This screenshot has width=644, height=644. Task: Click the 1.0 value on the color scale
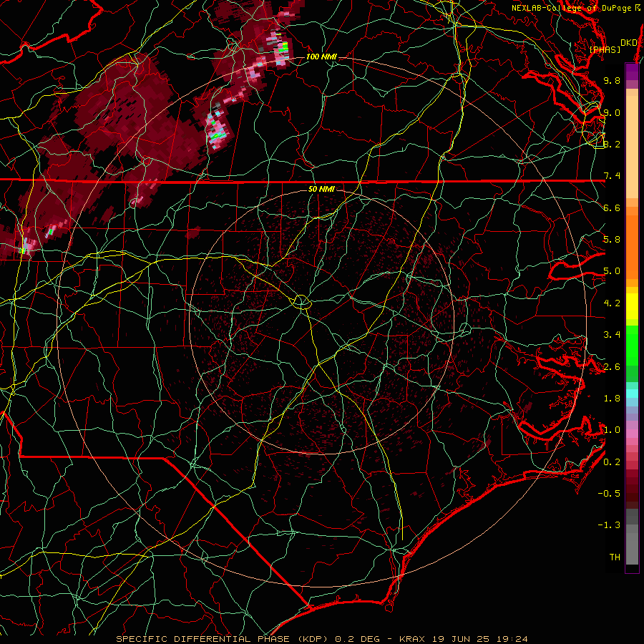coord(612,430)
